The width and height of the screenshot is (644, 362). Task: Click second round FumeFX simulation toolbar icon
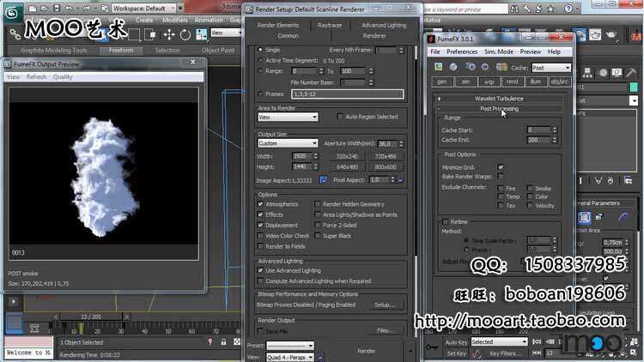pos(453,67)
